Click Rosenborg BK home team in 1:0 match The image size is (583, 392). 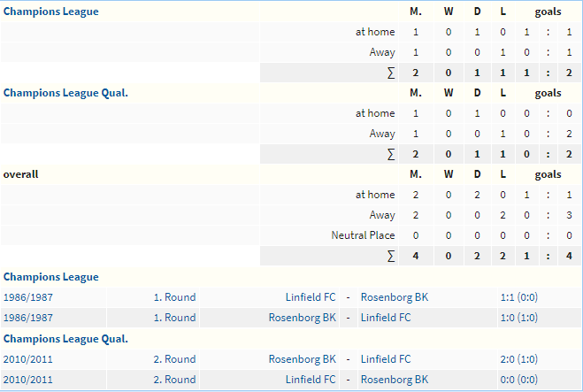tap(303, 318)
